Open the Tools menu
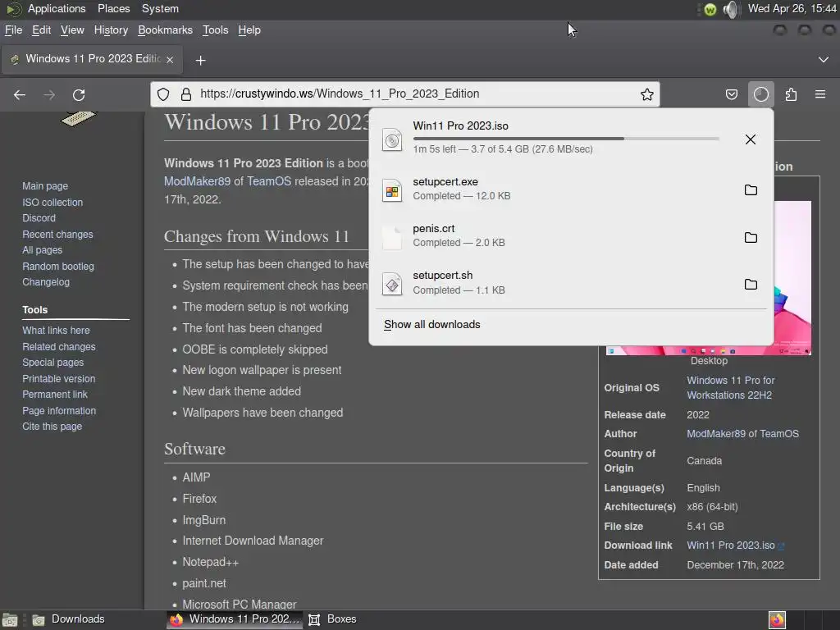 pyautogui.click(x=216, y=30)
